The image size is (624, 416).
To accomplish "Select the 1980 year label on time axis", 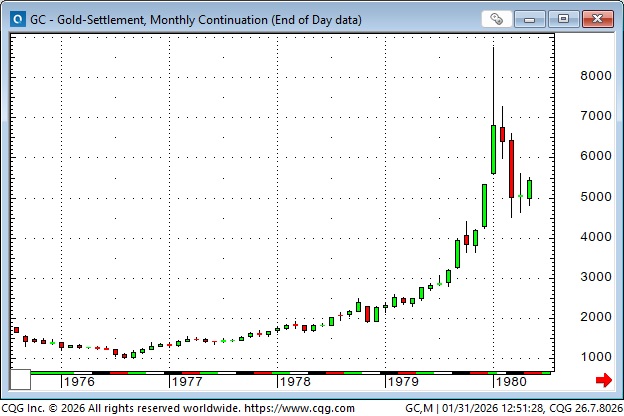I will click(x=510, y=381).
